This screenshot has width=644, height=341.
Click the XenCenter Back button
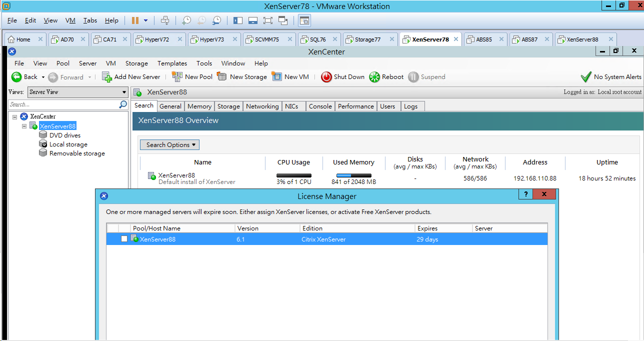pyautogui.click(x=24, y=77)
